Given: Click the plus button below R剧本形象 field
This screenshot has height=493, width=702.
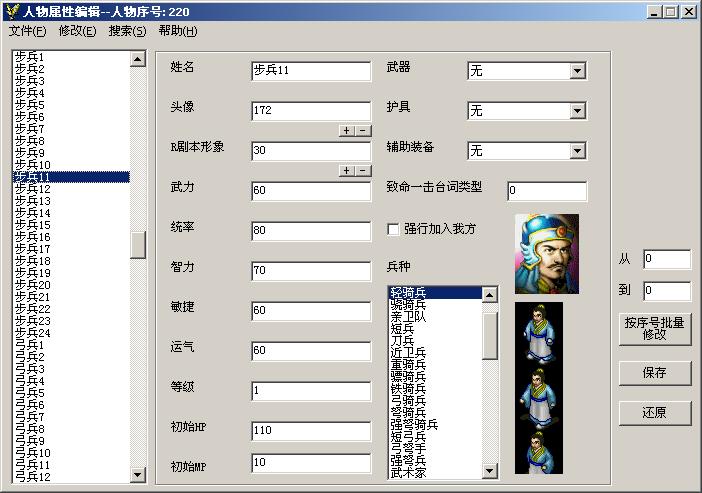Looking at the screenshot, I should 347,171.
